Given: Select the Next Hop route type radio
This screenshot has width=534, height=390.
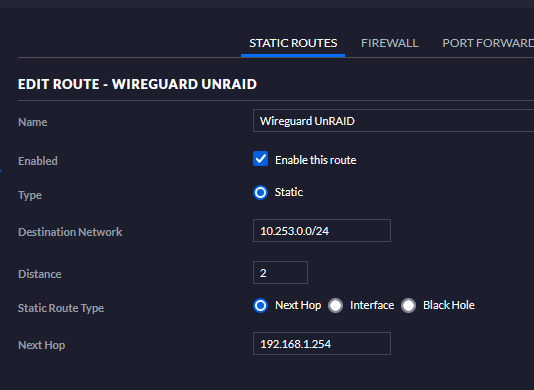Looking at the screenshot, I should tap(261, 306).
